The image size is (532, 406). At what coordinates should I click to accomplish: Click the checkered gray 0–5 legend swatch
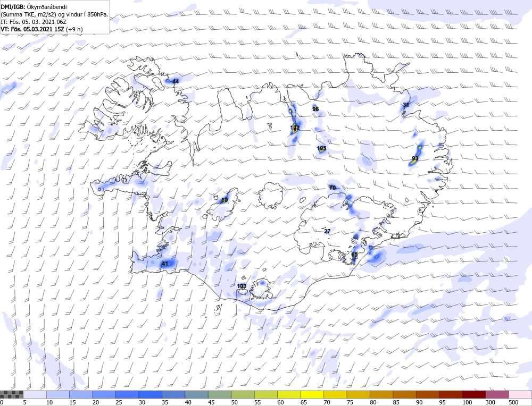click(x=12, y=394)
